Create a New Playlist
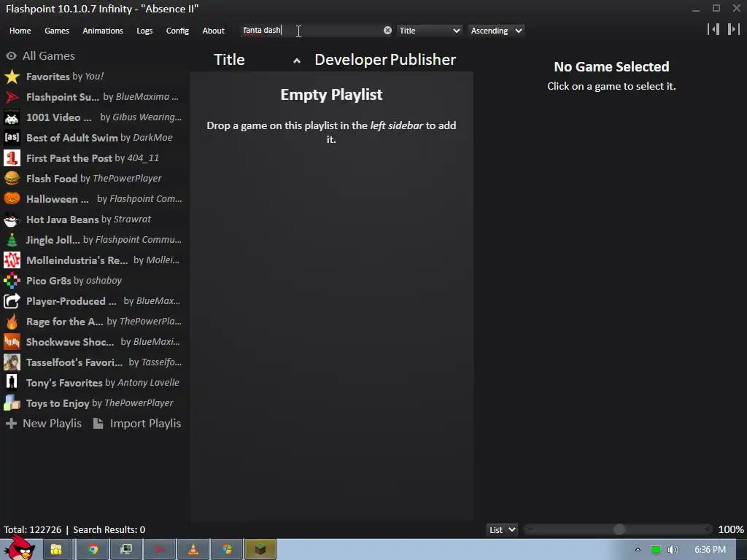 pos(44,424)
